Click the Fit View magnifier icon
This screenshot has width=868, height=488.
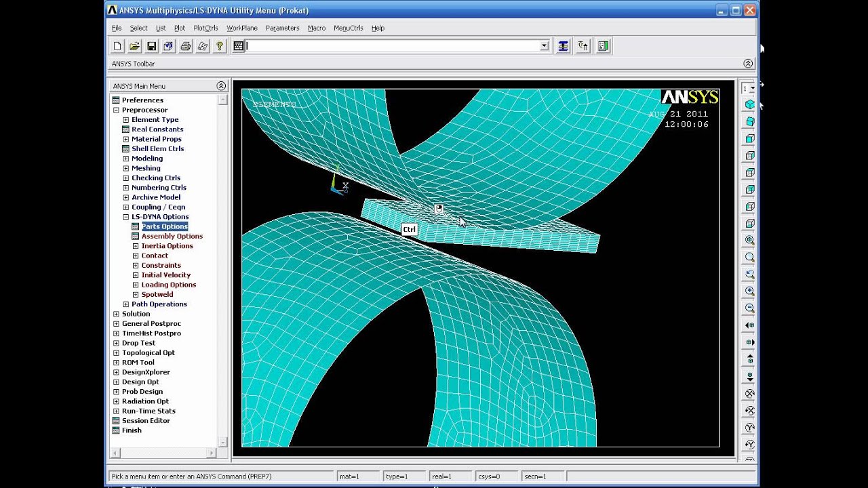click(x=749, y=240)
